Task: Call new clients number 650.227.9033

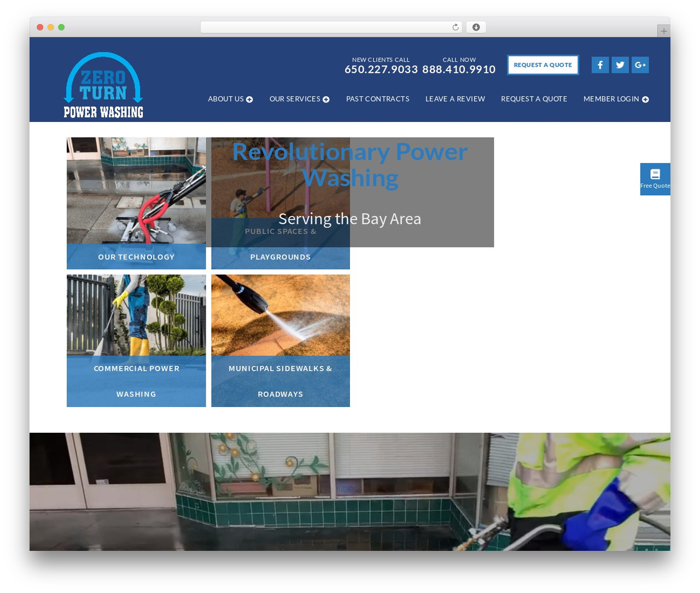Action: [x=381, y=69]
